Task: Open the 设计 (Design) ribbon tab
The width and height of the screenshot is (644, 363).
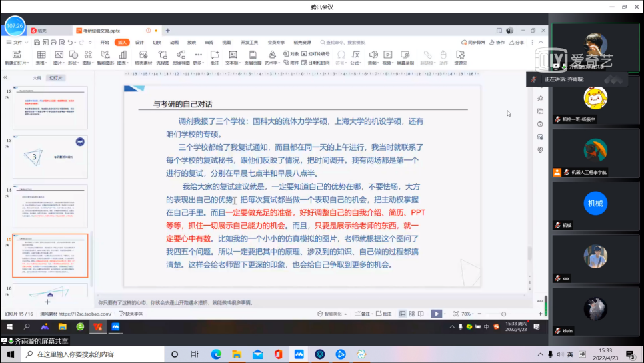Action: pos(139,42)
